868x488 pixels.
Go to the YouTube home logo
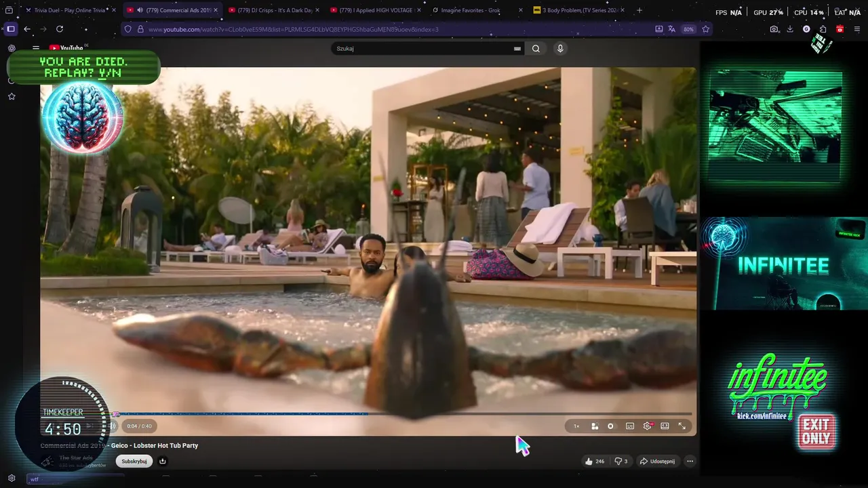coord(66,48)
